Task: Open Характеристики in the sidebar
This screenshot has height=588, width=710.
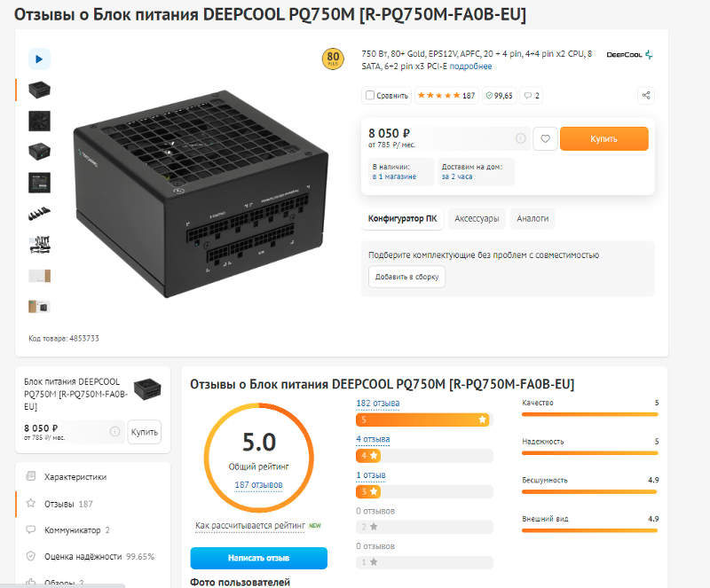Action: tap(75, 476)
